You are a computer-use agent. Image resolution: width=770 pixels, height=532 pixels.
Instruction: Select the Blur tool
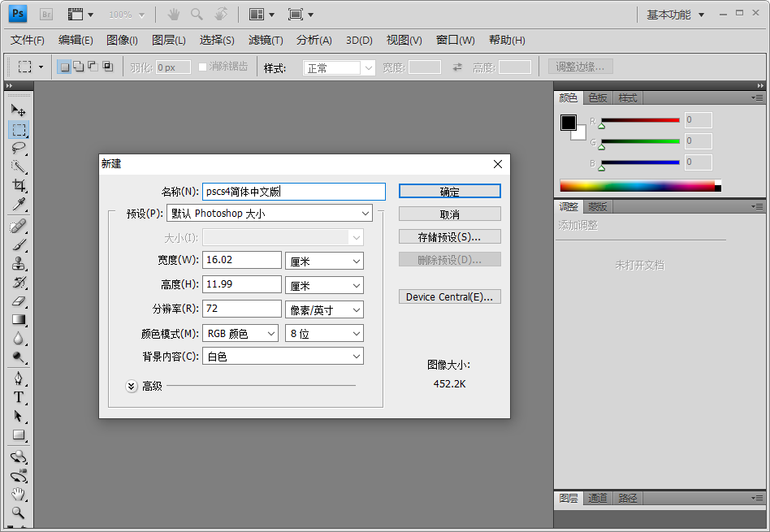19,338
